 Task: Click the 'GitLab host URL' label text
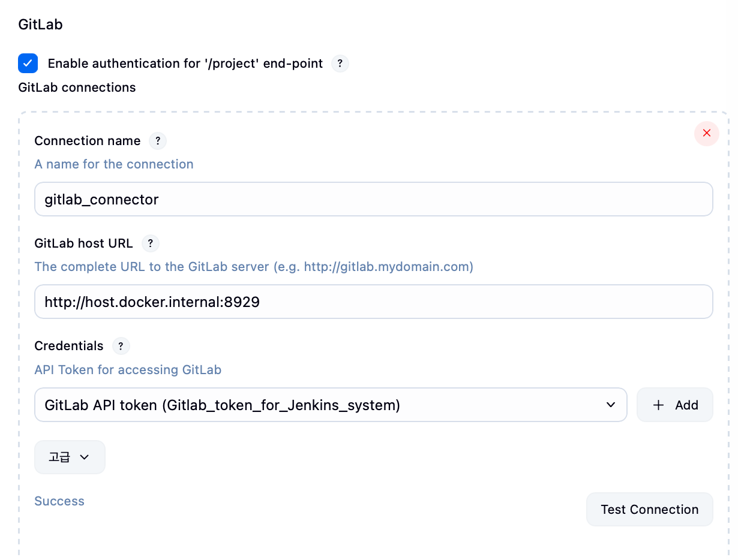click(83, 243)
